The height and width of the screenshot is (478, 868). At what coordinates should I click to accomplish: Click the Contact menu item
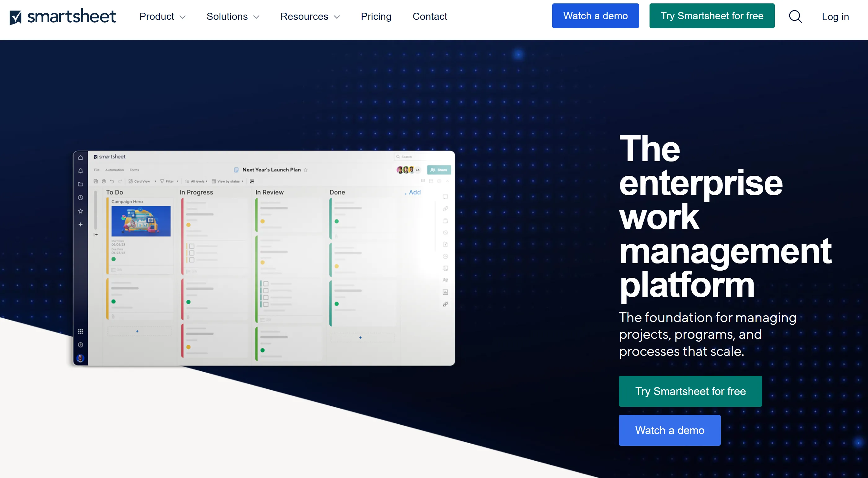tap(430, 16)
